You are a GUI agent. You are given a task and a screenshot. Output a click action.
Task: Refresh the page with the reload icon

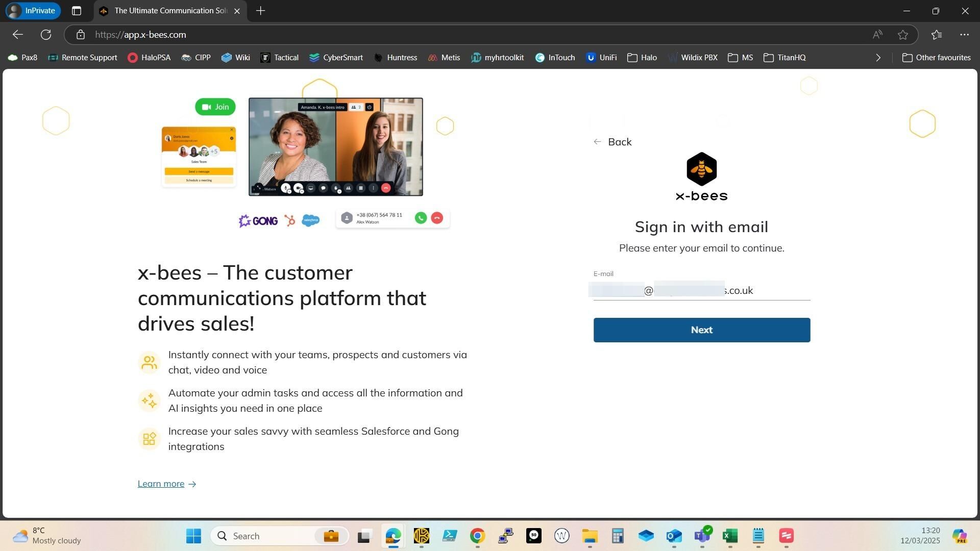click(46, 35)
